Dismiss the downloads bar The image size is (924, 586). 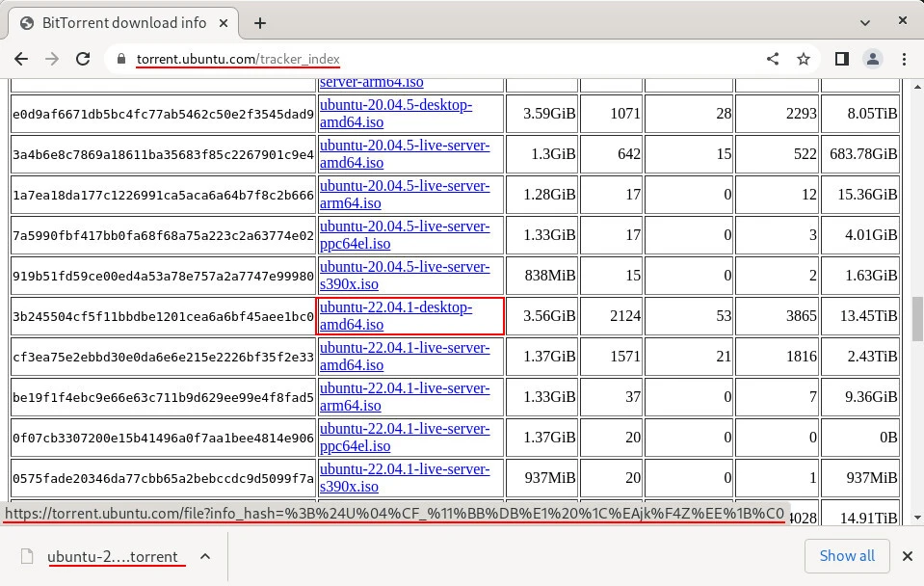(x=907, y=556)
